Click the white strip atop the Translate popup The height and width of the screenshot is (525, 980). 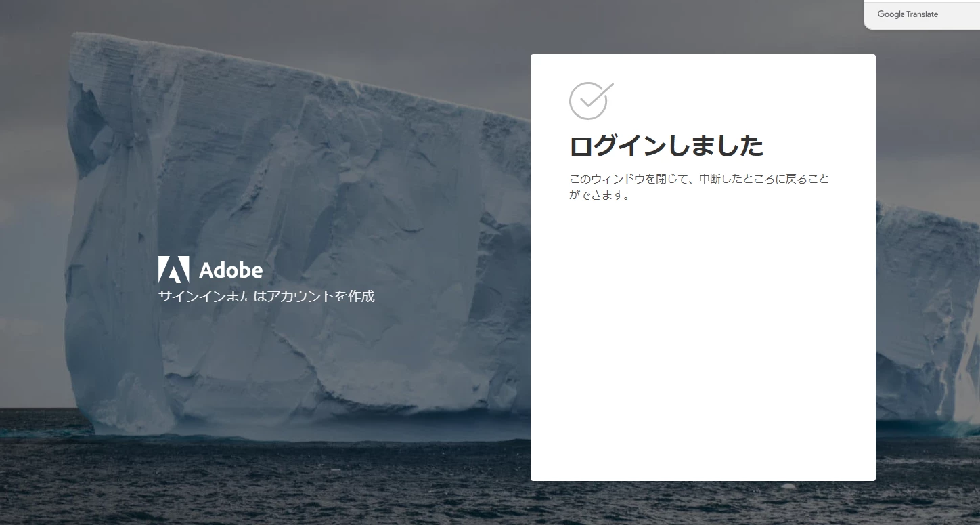(x=922, y=1)
